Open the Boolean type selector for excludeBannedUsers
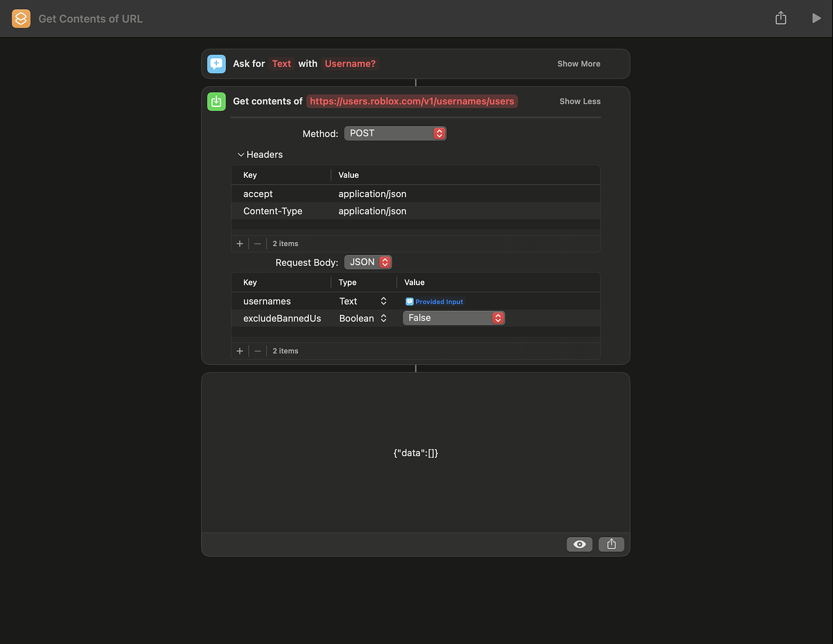 point(383,317)
